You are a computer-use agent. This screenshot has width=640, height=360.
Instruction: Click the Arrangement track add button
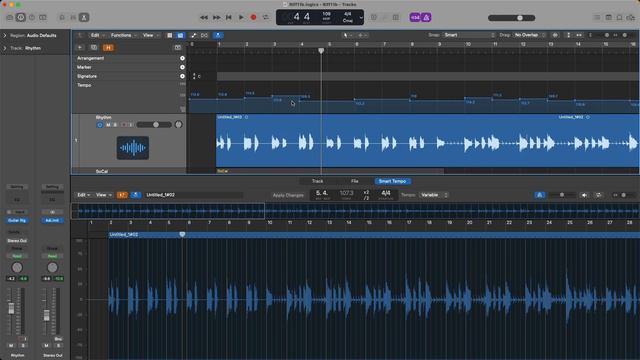182,58
